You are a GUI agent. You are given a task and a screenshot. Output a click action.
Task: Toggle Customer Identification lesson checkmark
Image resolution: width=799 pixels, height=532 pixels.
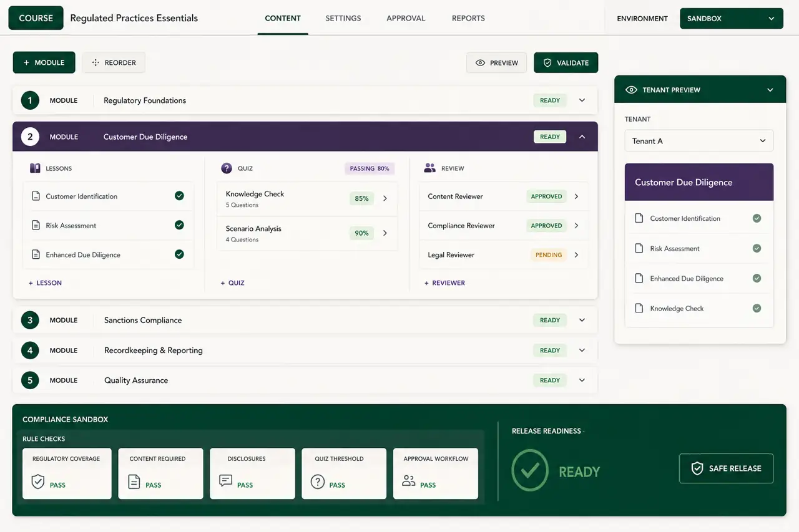pos(179,196)
